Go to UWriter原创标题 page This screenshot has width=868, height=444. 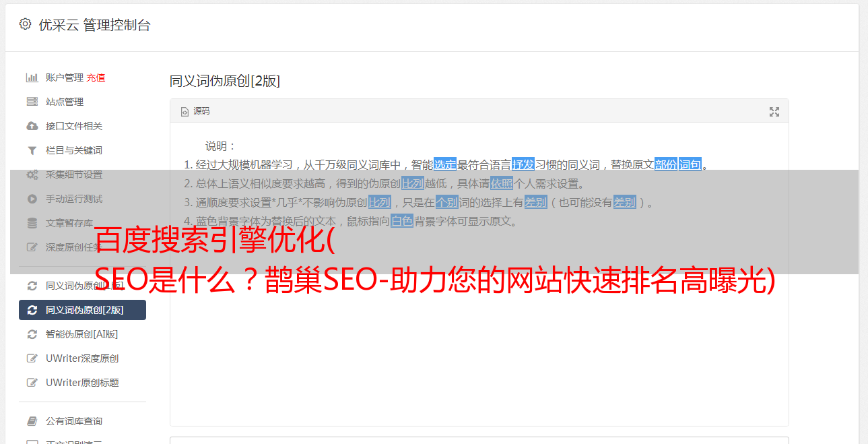[x=82, y=383]
